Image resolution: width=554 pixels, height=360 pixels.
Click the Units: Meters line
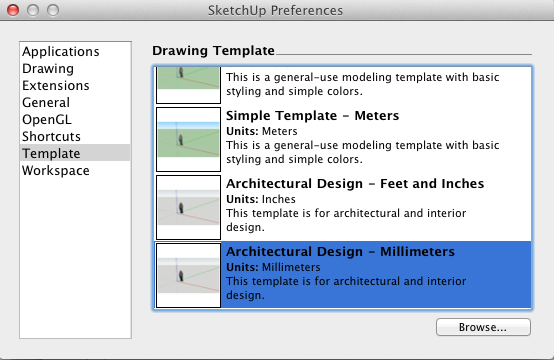click(x=262, y=131)
